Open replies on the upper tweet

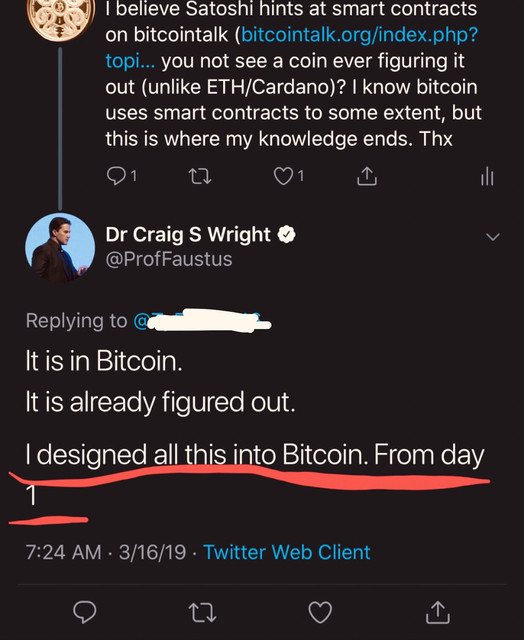coord(121,176)
